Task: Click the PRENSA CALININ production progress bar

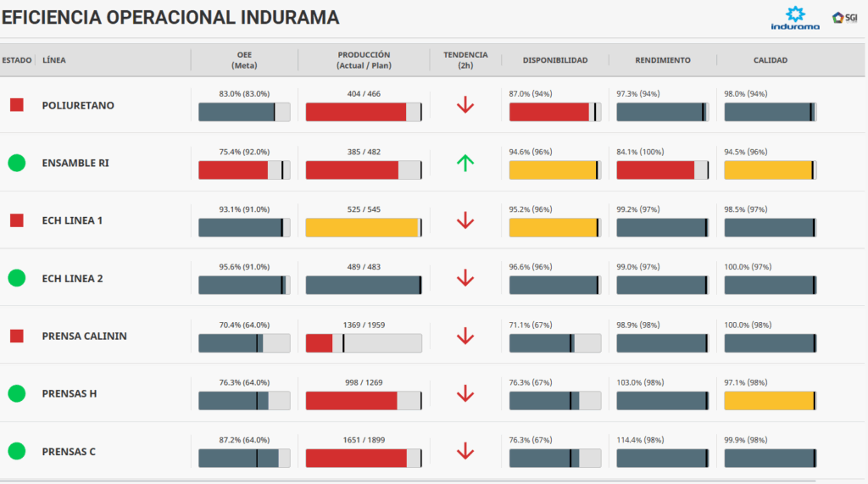Action: [x=364, y=343]
